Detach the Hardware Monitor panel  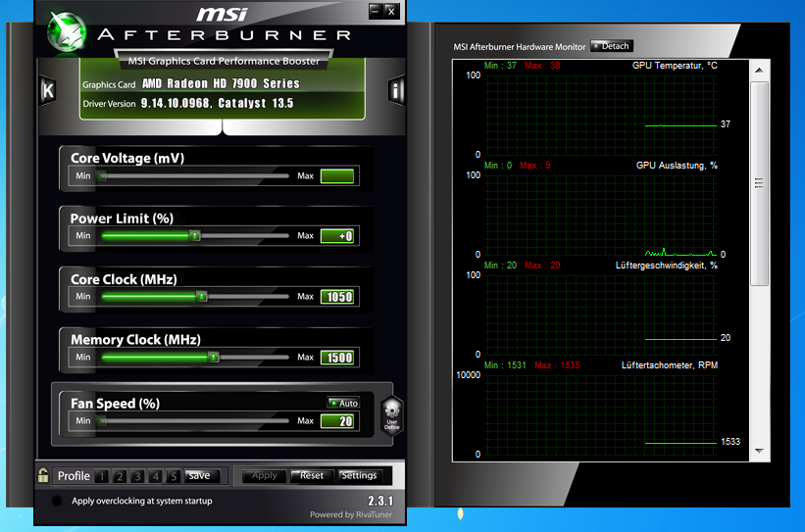[612, 46]
